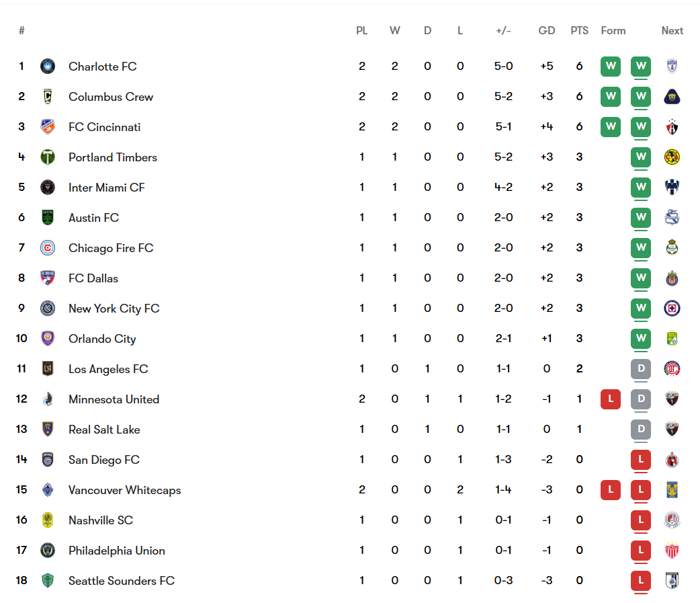
Task: Open Columbus Crew's next opponent logo
Action: click(672, 97)
